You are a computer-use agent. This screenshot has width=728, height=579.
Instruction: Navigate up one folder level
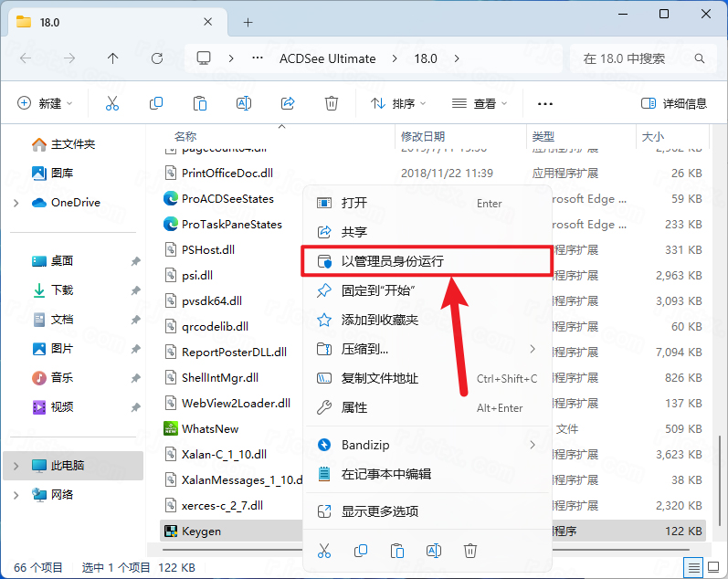(x=112, y=58)
